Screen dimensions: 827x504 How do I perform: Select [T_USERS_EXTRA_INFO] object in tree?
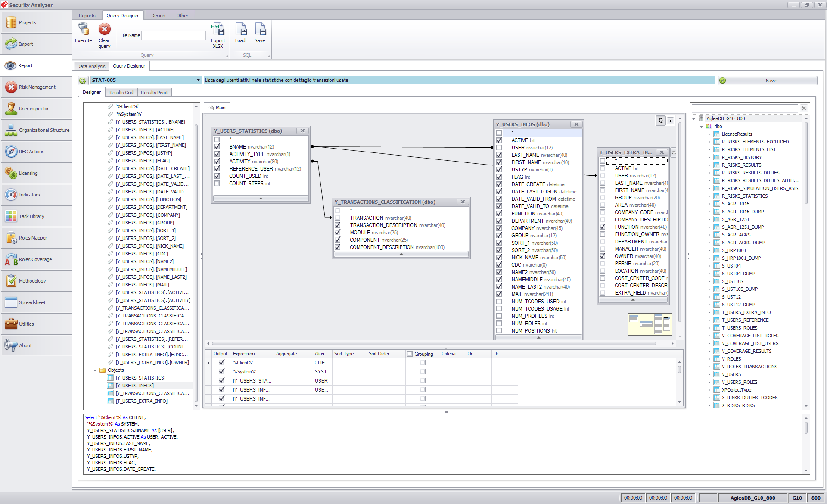141,401
